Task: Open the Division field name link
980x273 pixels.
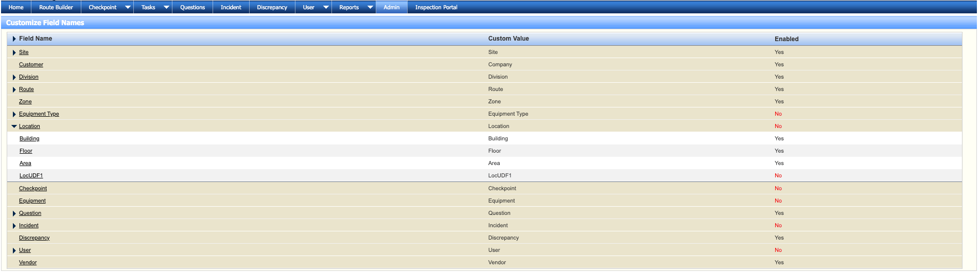Action: coord(29,77)
